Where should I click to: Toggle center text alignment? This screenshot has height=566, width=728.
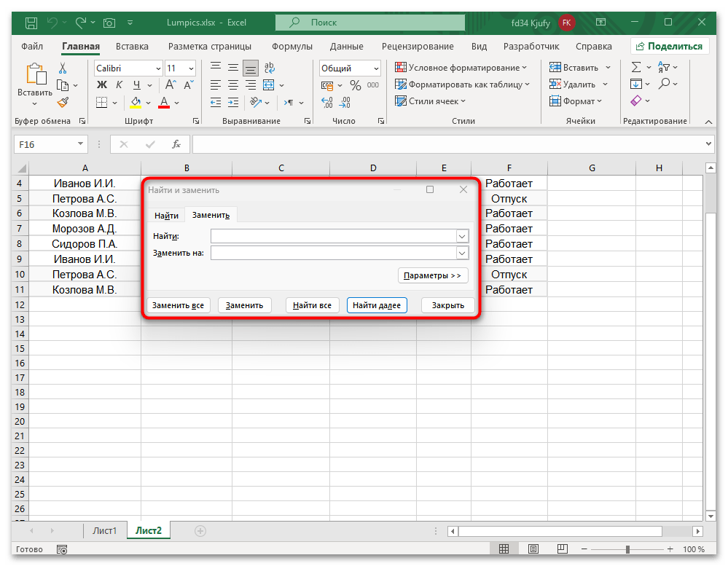232,84
